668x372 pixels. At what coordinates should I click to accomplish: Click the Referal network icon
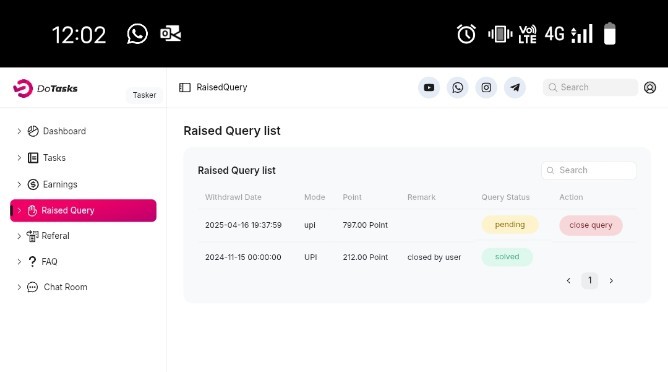point(32,236)
